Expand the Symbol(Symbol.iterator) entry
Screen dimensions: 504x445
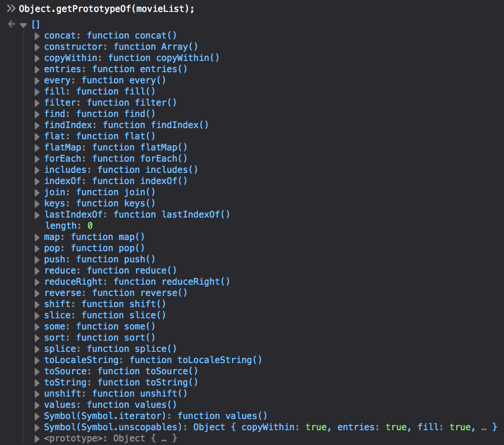(37, 416)
